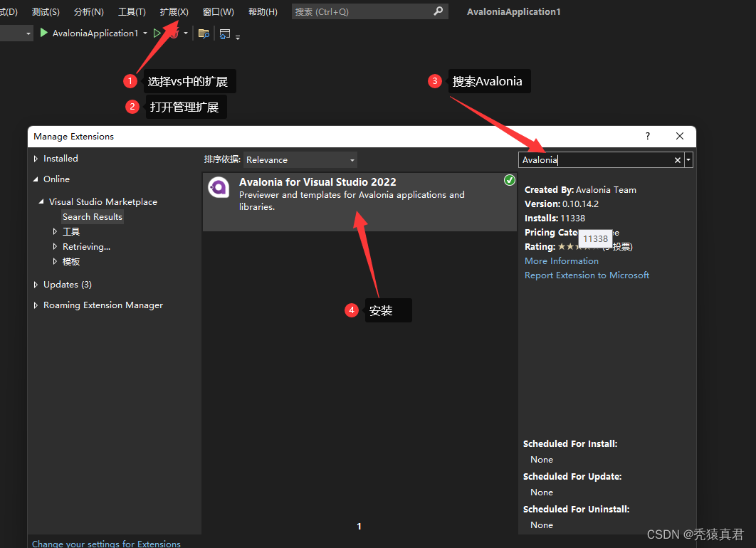Image resolution: width=756 pixels, height=548 pixels.
Task: Click Scheduled For Uninstall label
Action: (576, 510)
